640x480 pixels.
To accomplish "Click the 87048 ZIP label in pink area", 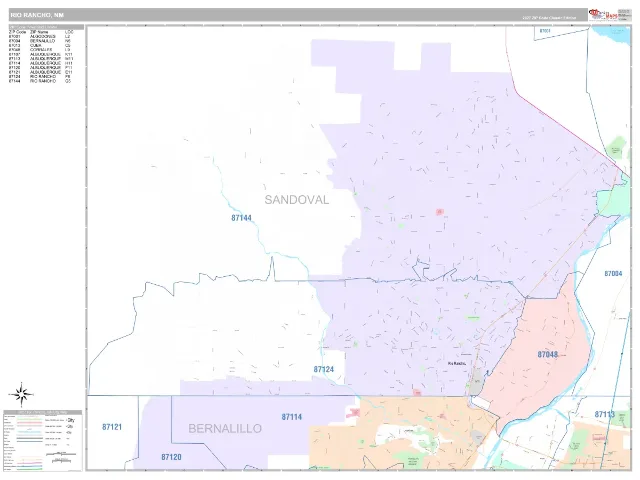I will [547, 354].
